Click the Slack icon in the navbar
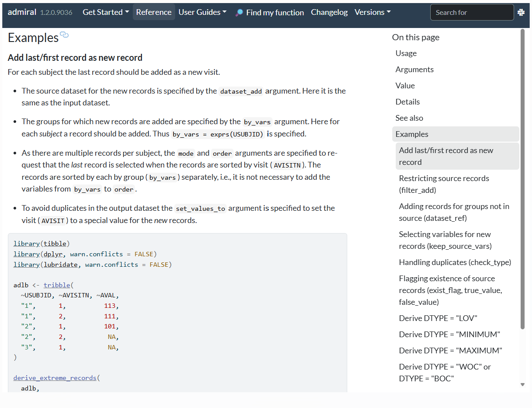The height and width of the screenshot is (408, 532). coord(521,13)
